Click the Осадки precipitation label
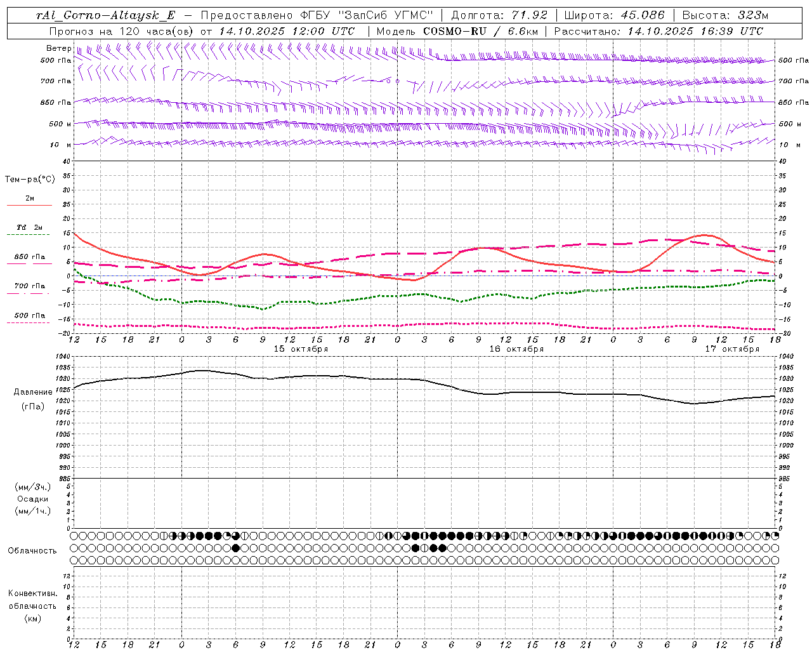 [33, 499]
